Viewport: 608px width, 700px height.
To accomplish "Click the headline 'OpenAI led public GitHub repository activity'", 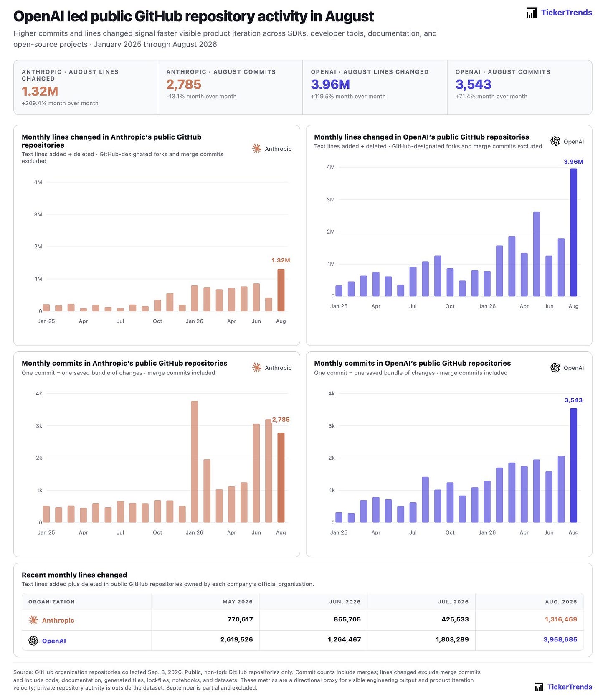I will [194, 16].
